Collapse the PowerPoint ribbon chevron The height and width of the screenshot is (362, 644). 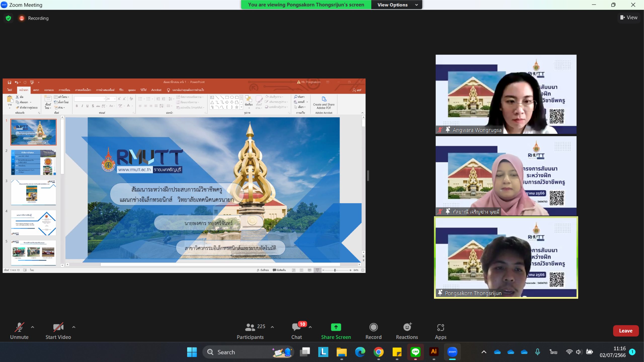(363, 113)
